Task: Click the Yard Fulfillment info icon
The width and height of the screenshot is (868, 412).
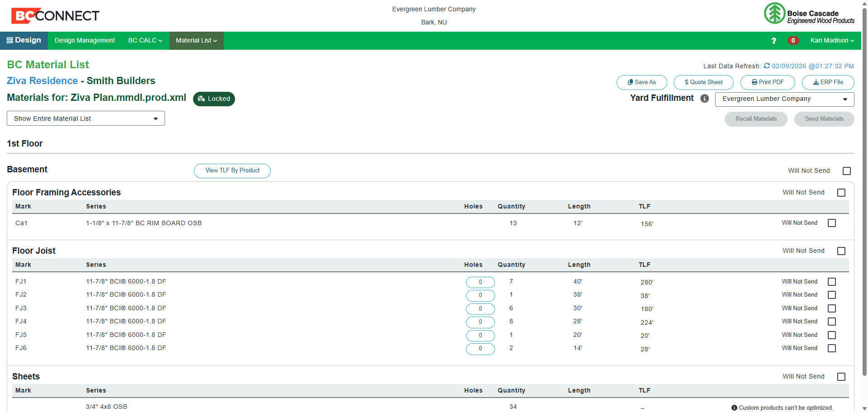Action: point(704,99)
